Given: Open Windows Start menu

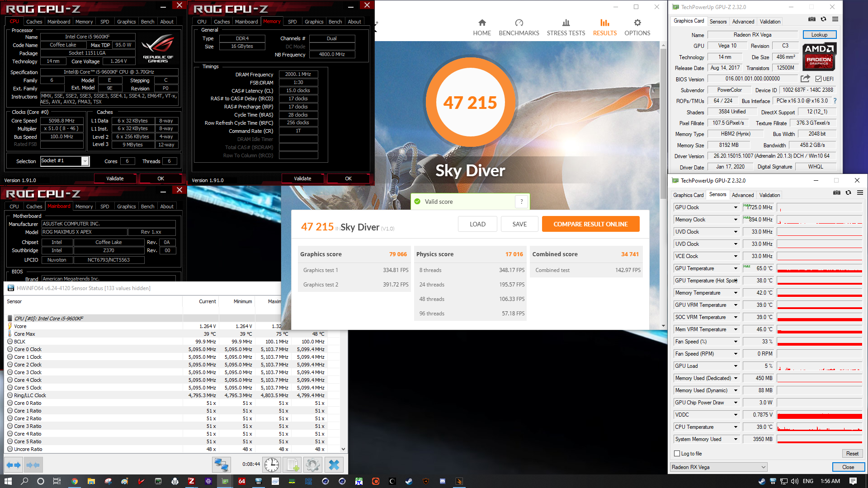Looking at the screenshot, I should 8,481.
